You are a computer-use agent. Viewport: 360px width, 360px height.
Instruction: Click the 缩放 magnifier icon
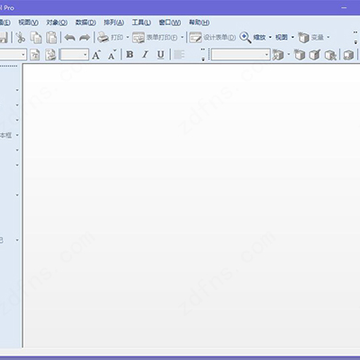pyautogui.click(x=245, y=37)
